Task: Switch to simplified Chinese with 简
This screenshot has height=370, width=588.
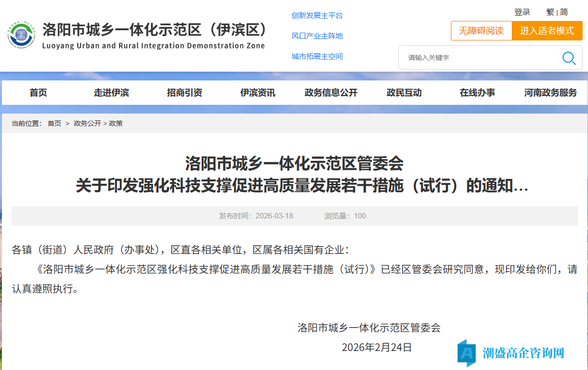Action: (564, 12)
